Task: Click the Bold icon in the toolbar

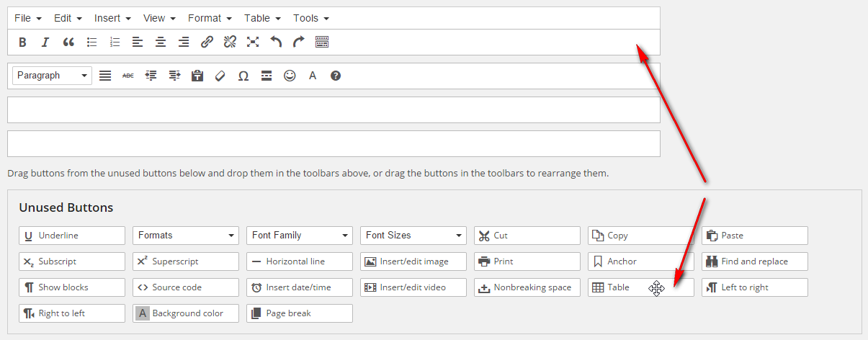Action: coord(22,42)
